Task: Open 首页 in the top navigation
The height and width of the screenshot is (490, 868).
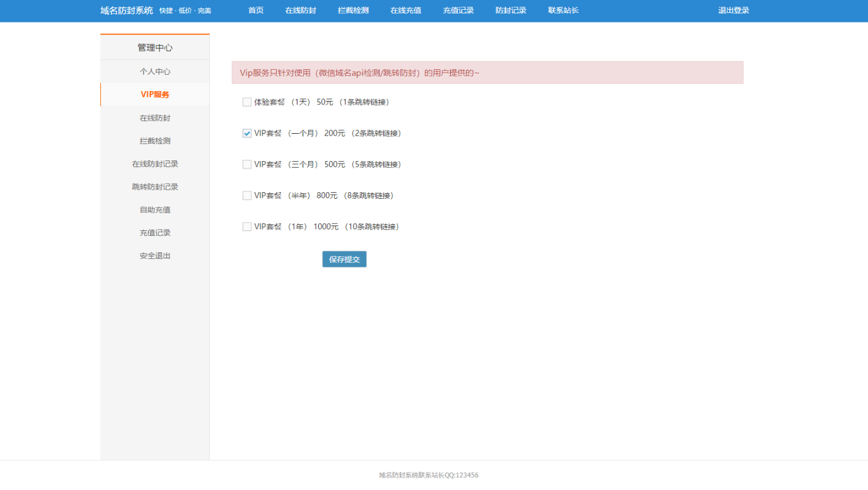Action: pos(256,10)
